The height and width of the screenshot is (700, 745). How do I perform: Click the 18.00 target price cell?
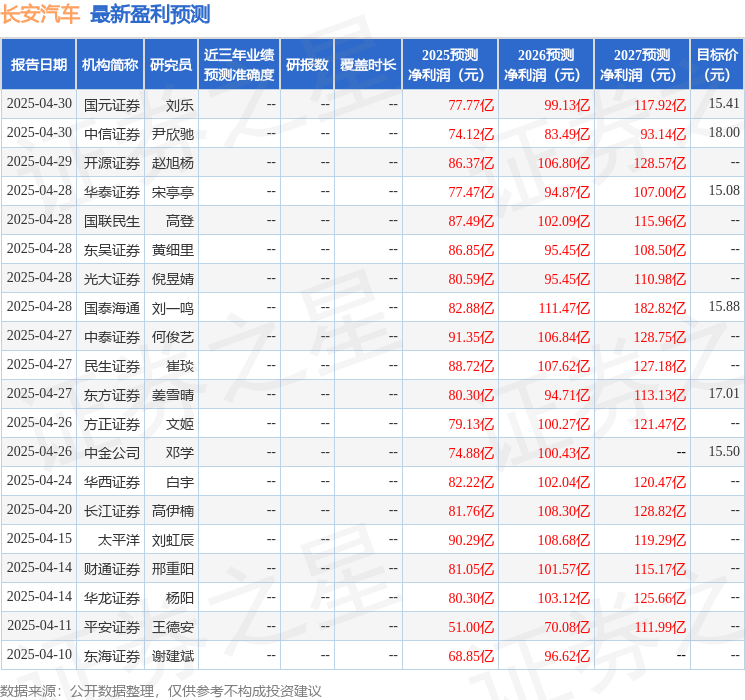(724, 133)
